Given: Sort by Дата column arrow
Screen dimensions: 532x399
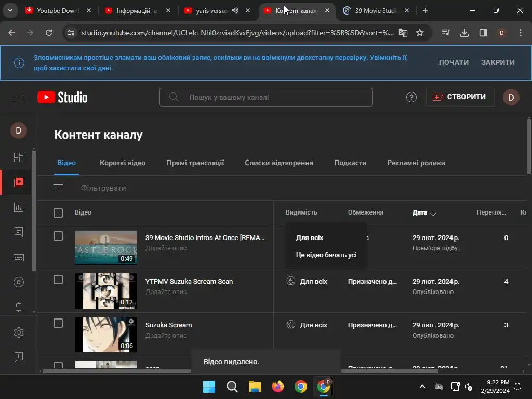Looking at the screenshot, I should coord(433,212).
